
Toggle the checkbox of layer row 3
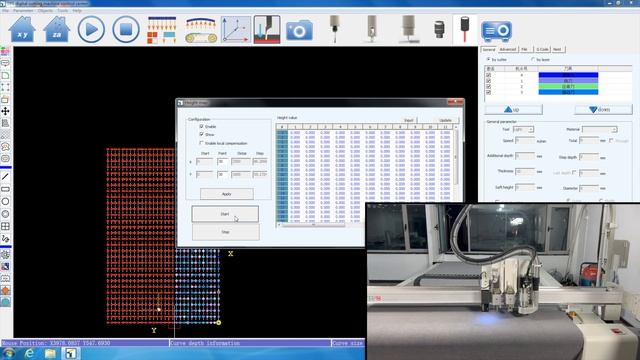coord(489,92)
